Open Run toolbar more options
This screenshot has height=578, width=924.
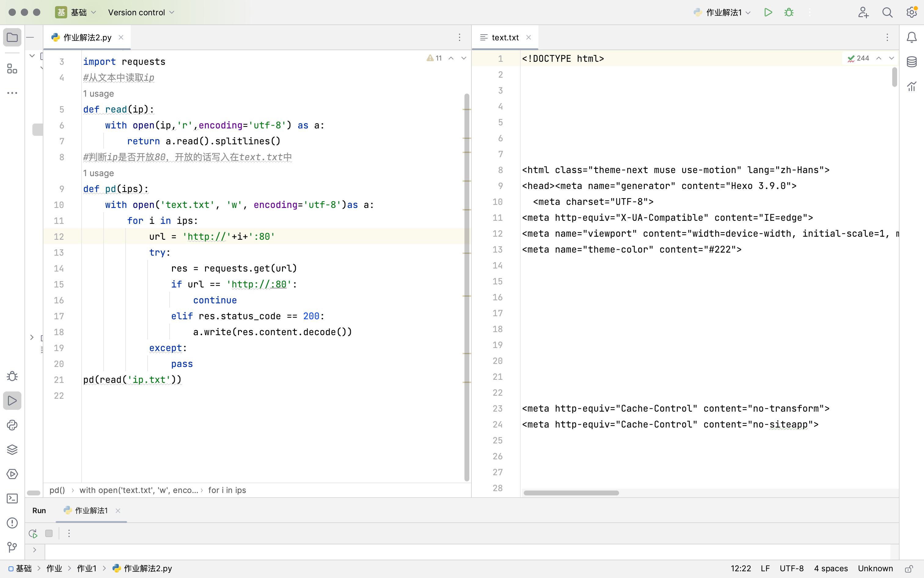coord(69,533)
